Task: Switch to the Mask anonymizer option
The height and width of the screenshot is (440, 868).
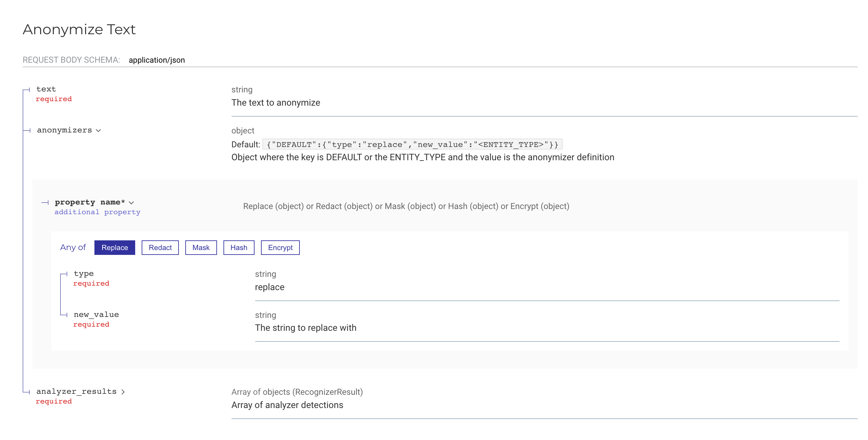Action: point(201,247)
